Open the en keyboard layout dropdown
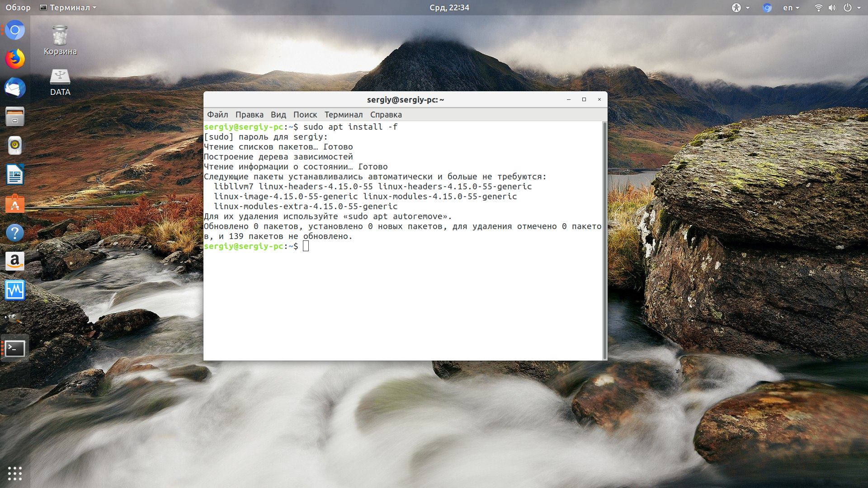 (791, 8)
